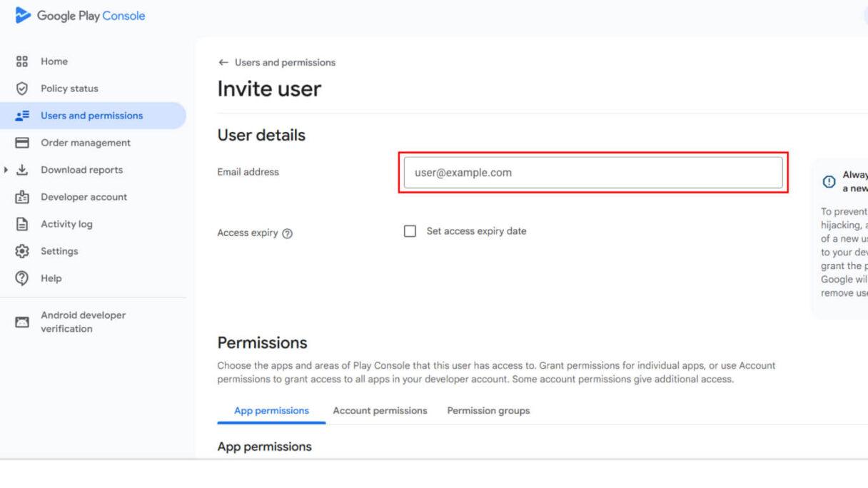Check the Set access expiry date checkbox
The height and width of the screenshot is (488, 868).
[409, 230]
